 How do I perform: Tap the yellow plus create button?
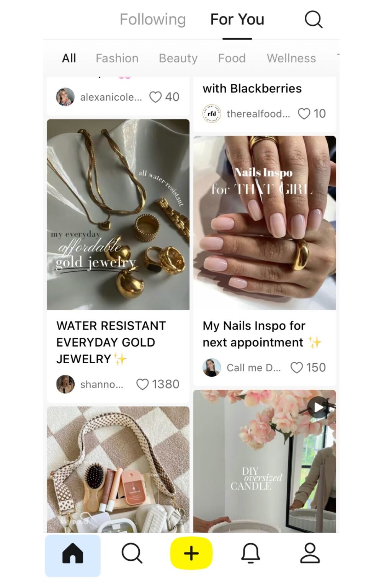(191, 554)
